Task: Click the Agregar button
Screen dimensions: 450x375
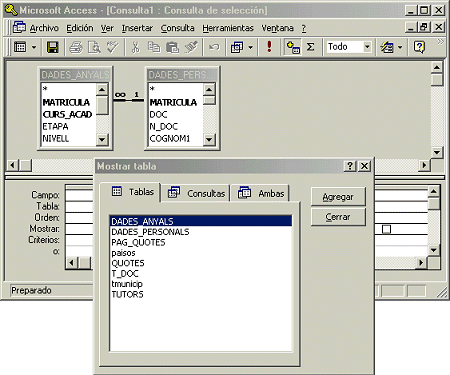Action: (x=338, y=197)
